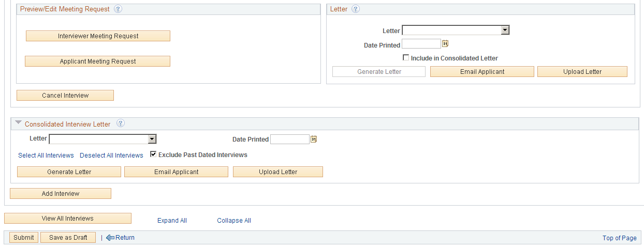644x248 pixels.
Task: Uncheck Exclude Past Dated Interviews
Action: (153, 154)
